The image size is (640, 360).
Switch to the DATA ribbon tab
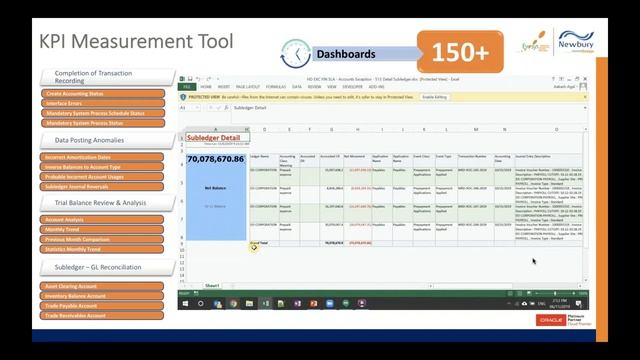pyautogui.click(x=297, y=87)
